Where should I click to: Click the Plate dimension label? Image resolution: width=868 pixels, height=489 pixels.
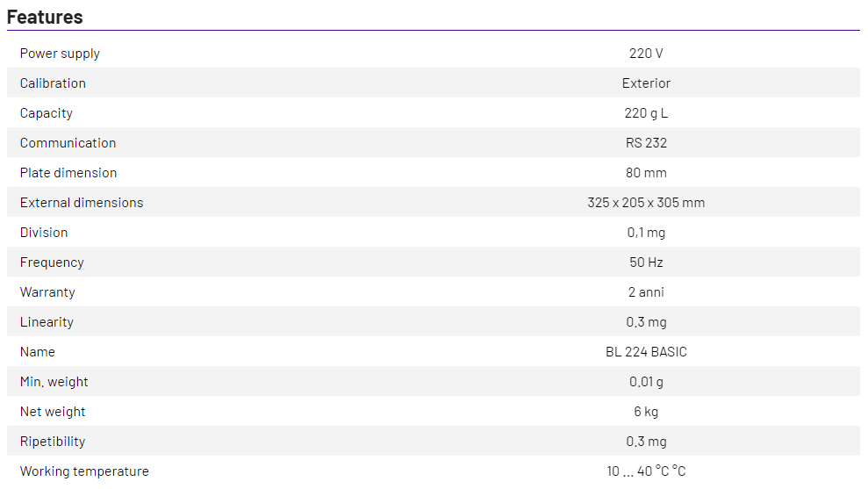68,173
